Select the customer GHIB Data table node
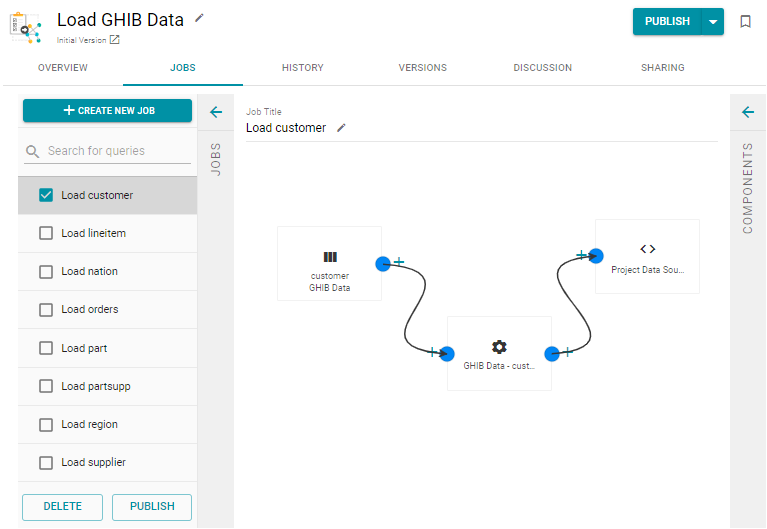 [x=329, y=264]
